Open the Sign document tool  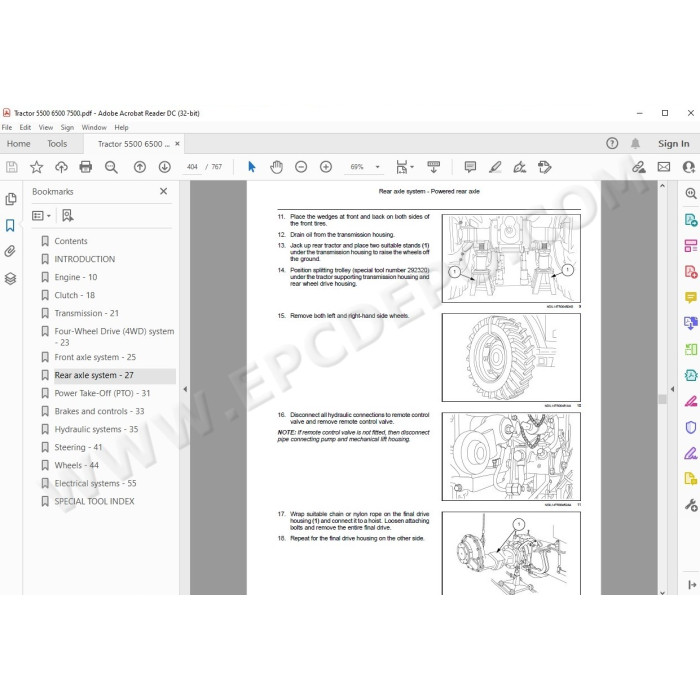520,167
